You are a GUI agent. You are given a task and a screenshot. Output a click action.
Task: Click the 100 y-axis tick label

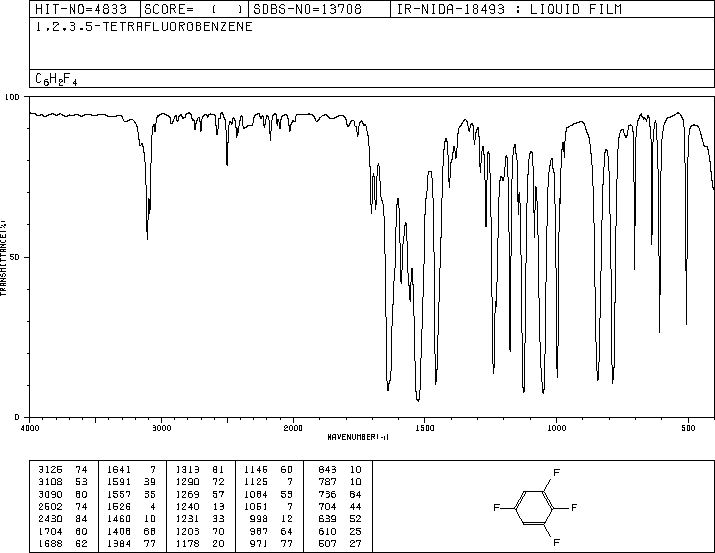[12, 97]
